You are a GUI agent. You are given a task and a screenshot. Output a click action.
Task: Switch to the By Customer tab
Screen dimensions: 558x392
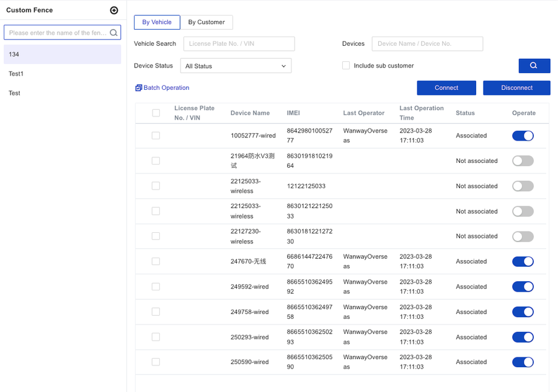click(x=206, y=22)
